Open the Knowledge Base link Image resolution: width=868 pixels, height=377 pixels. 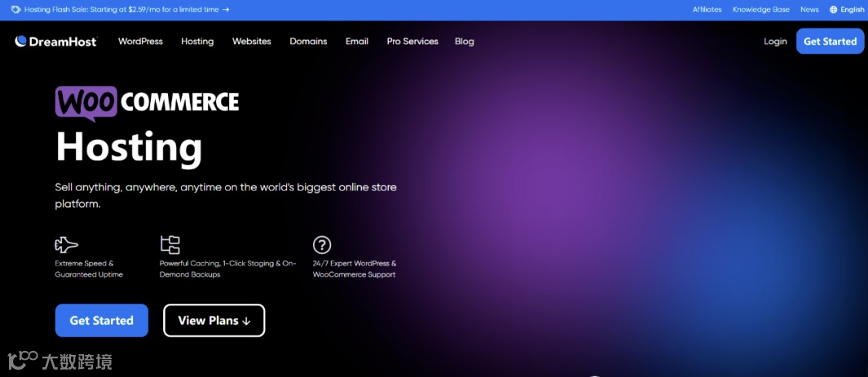tap(761, 10)
